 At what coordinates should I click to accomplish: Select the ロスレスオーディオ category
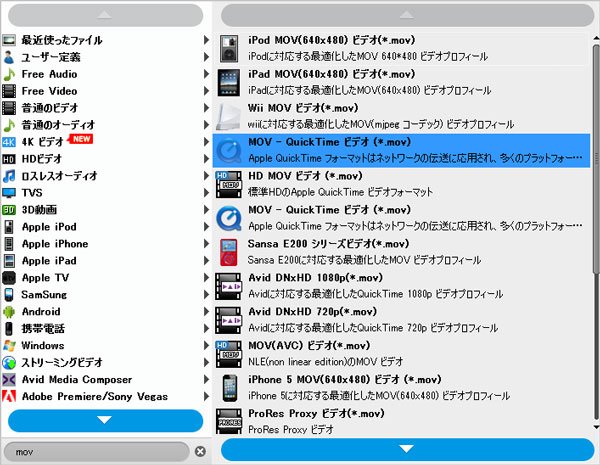click(x=60, y=176)
